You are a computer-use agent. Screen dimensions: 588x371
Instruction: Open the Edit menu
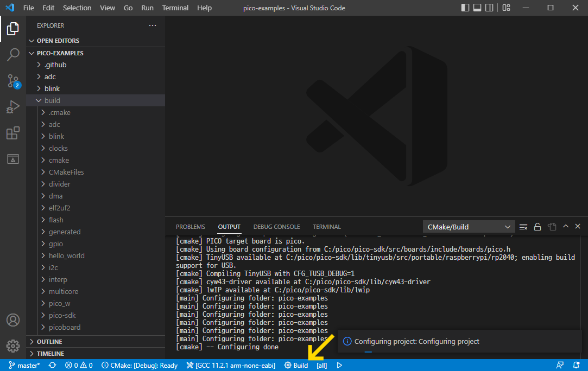(x=48, y=8)
